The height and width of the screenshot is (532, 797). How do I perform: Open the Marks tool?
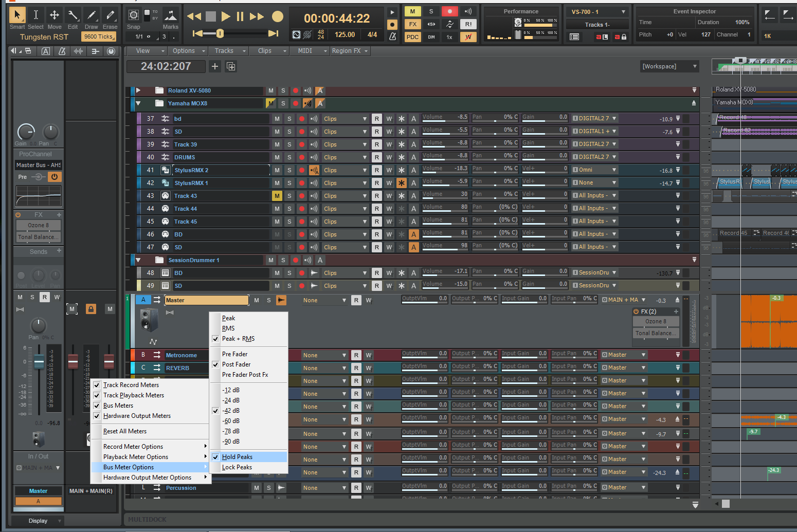click(170, 15)
